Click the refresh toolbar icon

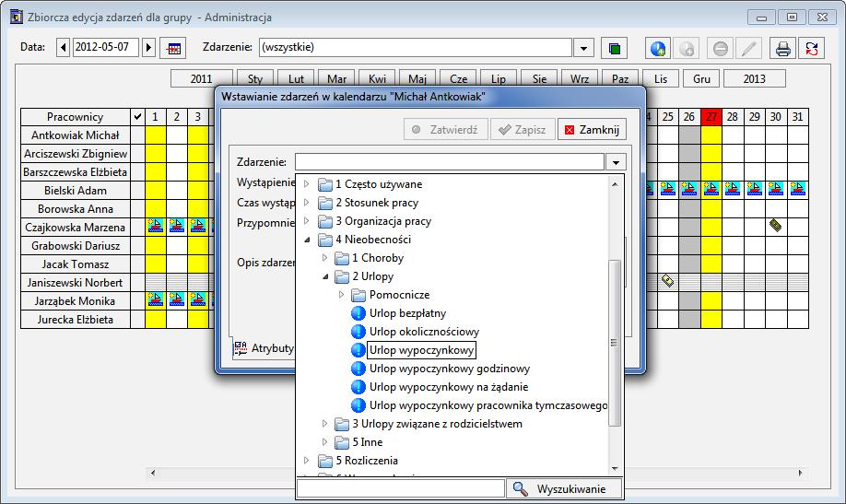[x=812, y=48]
